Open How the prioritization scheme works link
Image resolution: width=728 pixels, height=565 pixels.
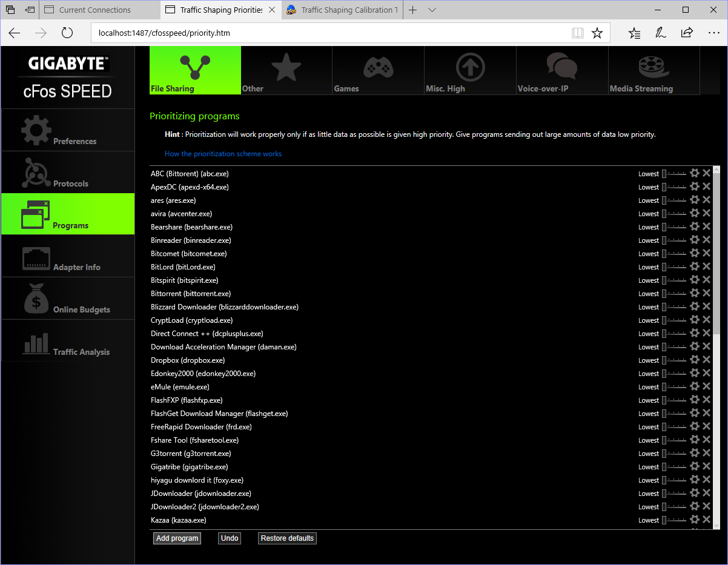point(223,154)
